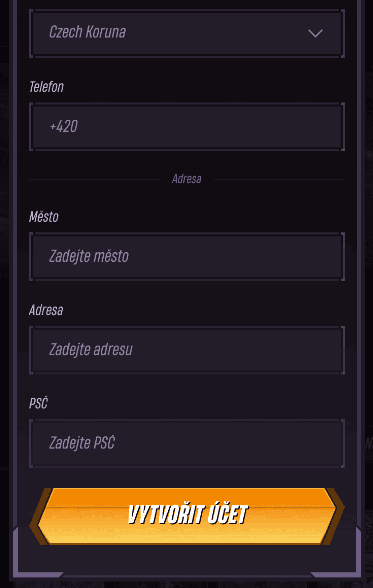373x588 pixels.
Task: Click inside the Město input field
Action: 186,256
